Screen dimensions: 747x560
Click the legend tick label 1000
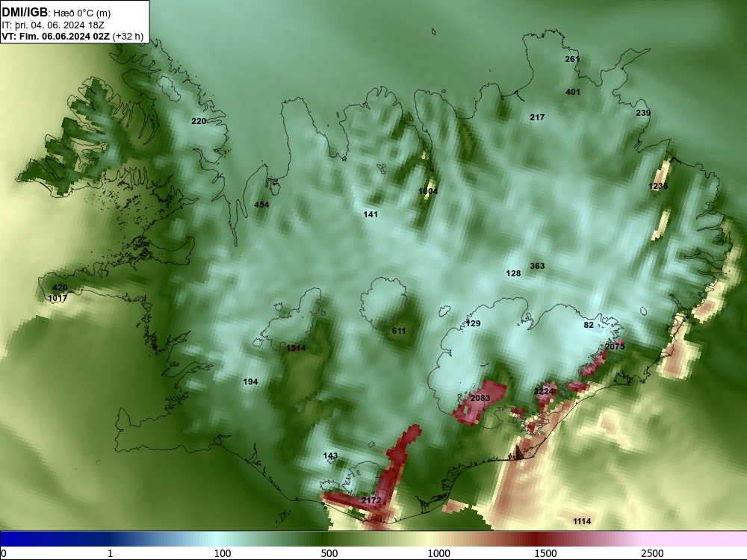[x=438, y=553]
